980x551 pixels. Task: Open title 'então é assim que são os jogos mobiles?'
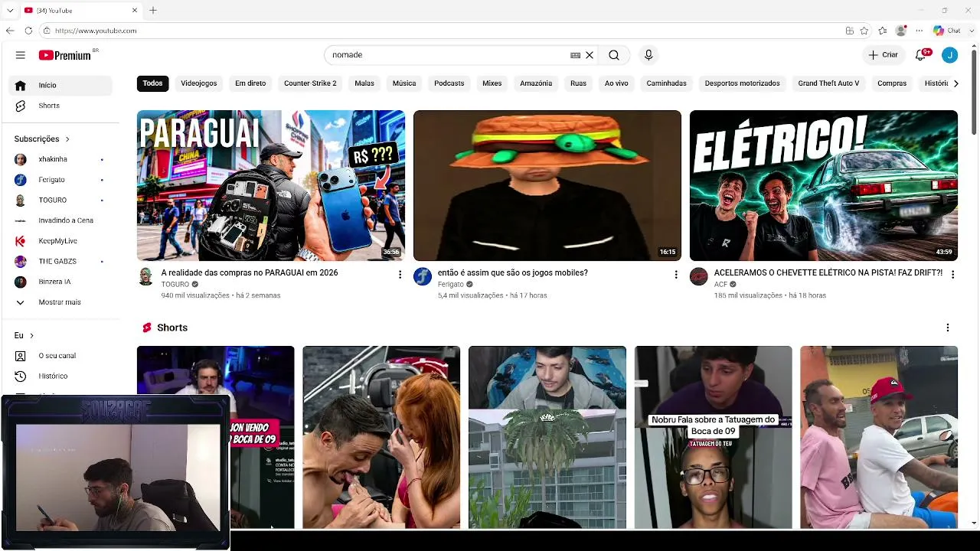(x=513, y=272)
